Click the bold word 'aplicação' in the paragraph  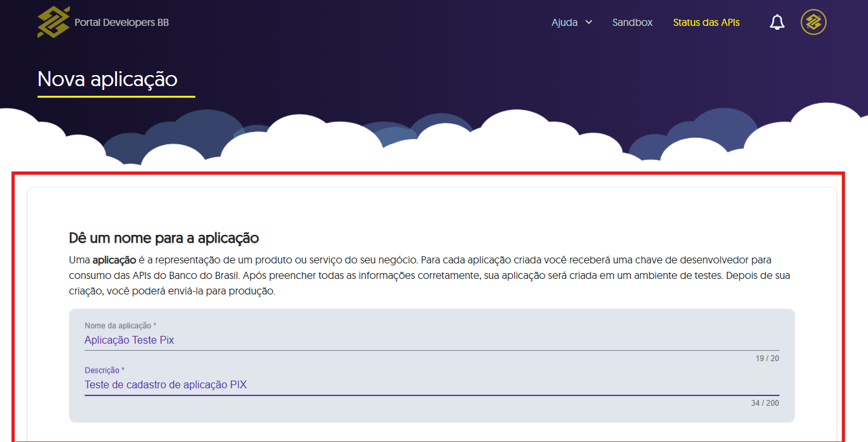tap(114, 260)
